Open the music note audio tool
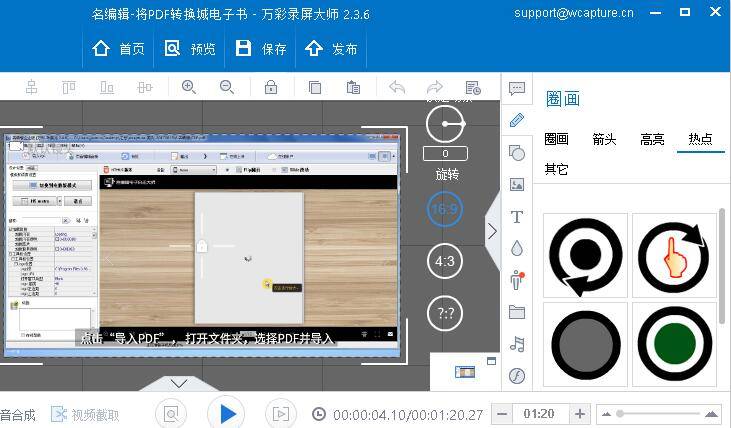The image size is (731, 428). pos(517,344)
